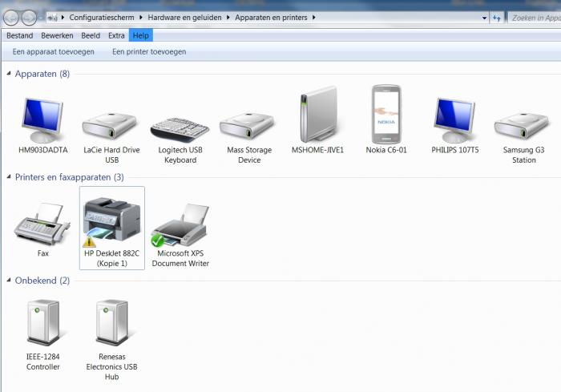Click the Forward navigation arrow
The image size is (561, 392).
29,18
